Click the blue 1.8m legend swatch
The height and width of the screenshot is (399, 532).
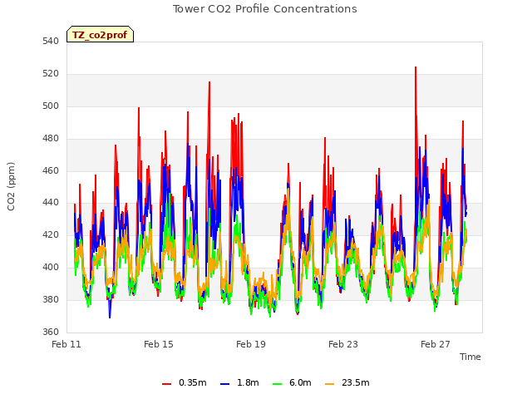click(225, 384)
